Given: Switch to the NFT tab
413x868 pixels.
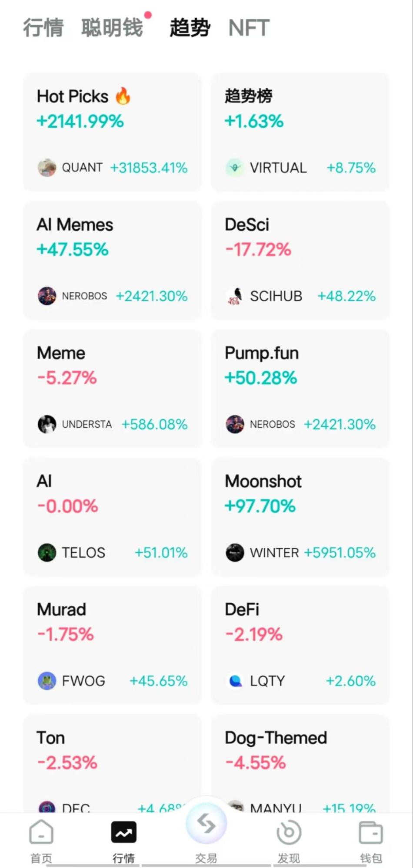Looking at the screenshot, I should [249, 28].
